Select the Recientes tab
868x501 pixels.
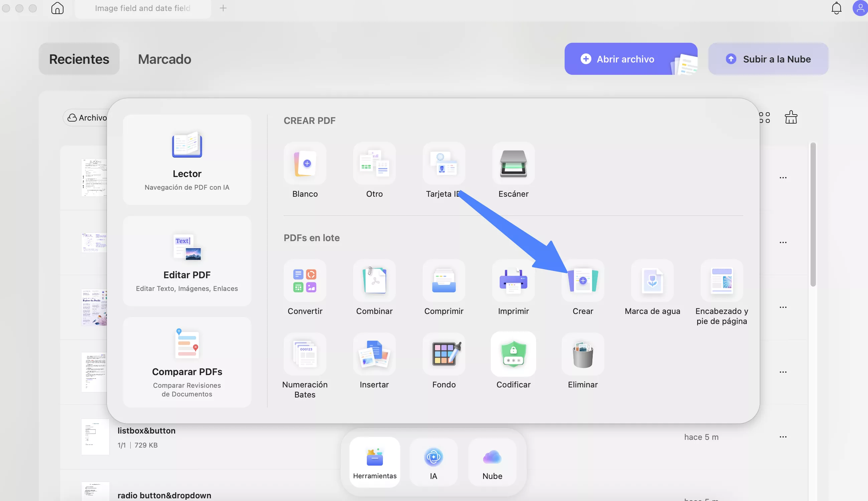pos(79,59)
